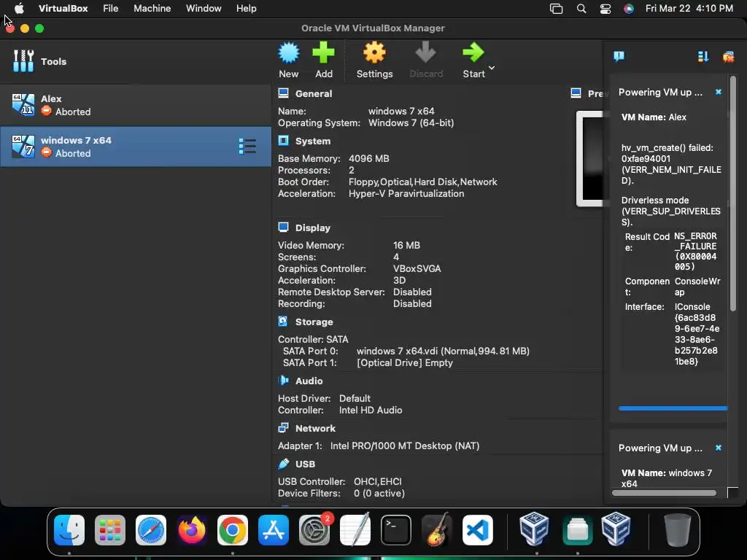Open Finder from the Dock
The image size is (747, 560).
pos(69,529)
